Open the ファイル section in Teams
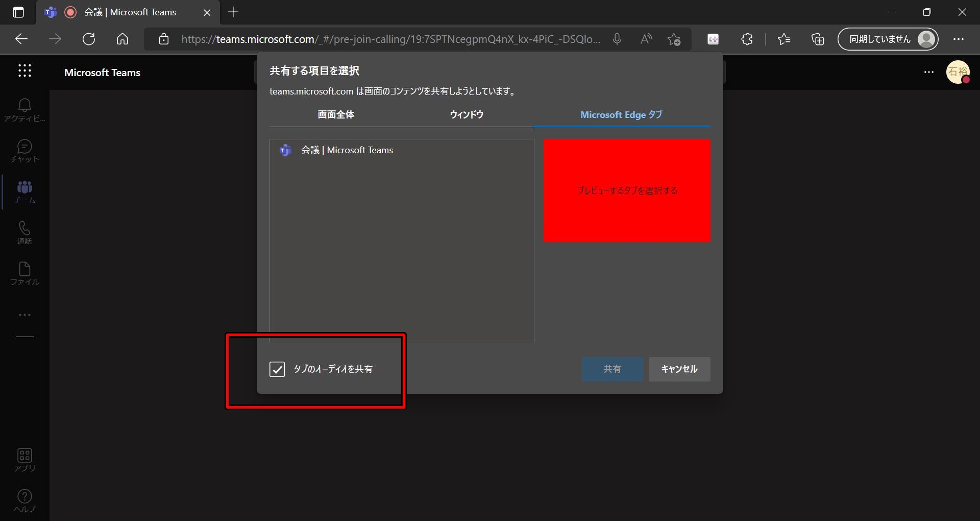Viewport: 980px width, 521px height. point(24,273)
